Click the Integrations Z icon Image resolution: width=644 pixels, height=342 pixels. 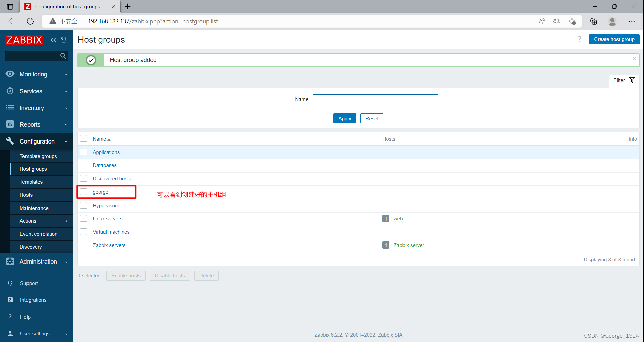[10, 300]
